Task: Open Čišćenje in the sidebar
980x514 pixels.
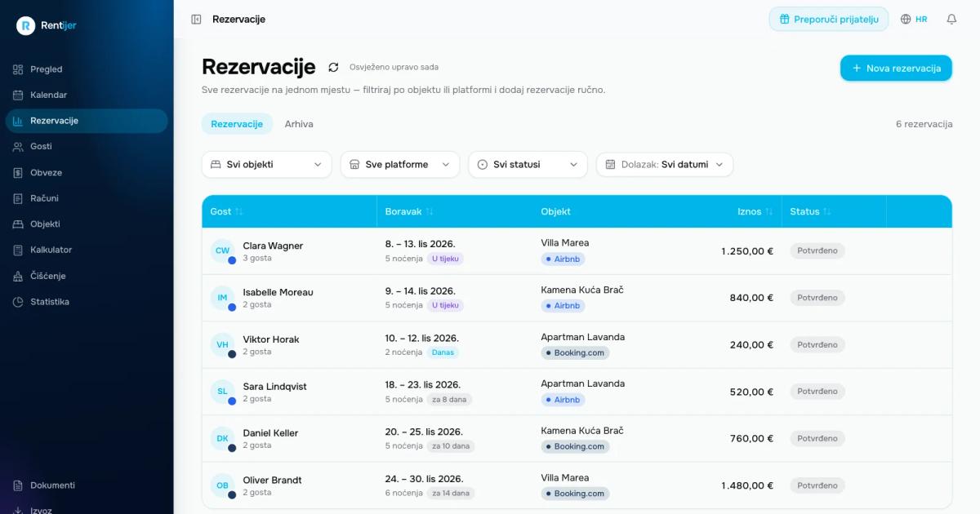Action: (87, 276)
